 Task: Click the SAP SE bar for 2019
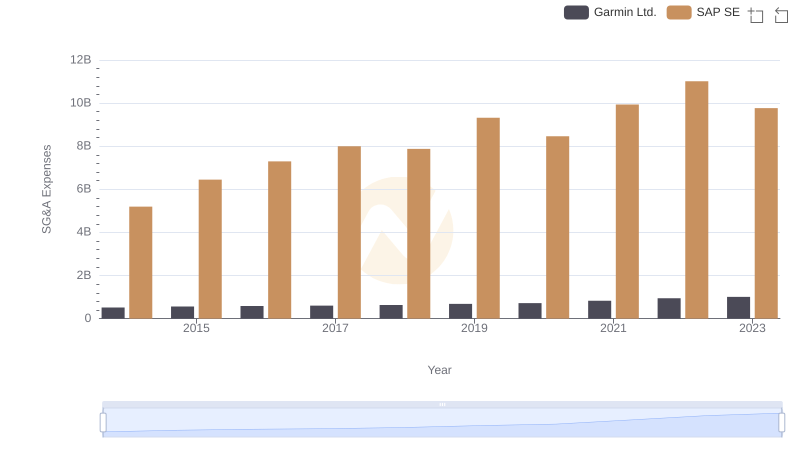[488, 218]
